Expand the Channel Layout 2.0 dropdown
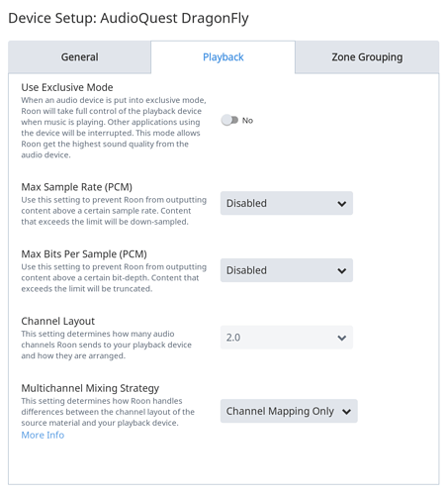 pyautogui.click(x=287, y=338)
